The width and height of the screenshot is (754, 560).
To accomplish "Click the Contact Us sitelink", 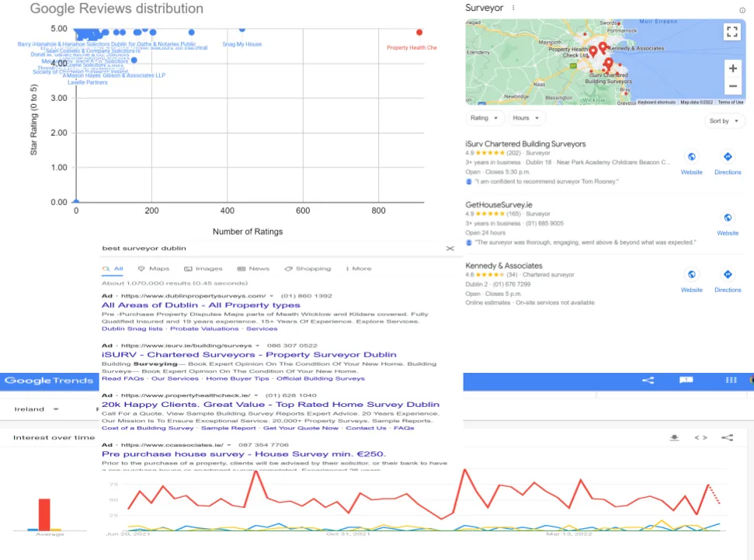I will tap(366, 428).
